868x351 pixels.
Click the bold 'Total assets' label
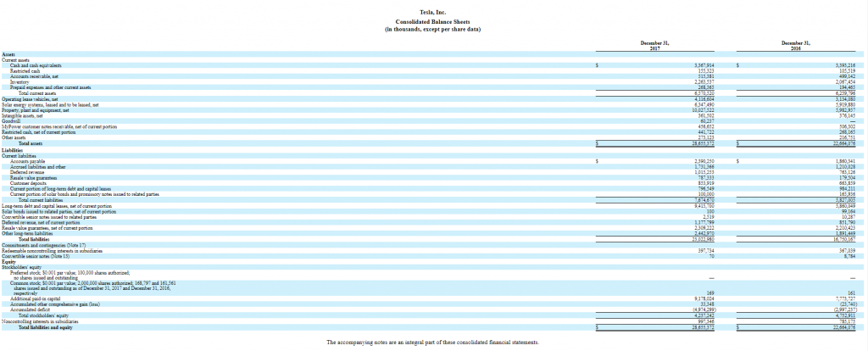point(31,142)
